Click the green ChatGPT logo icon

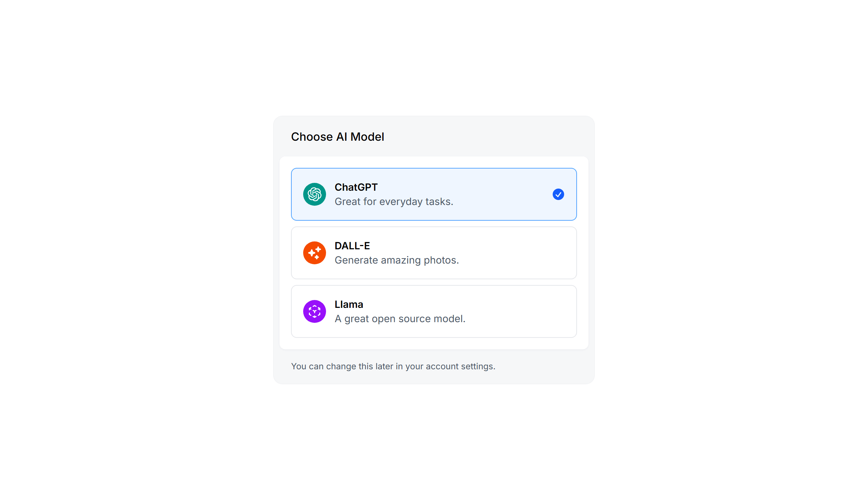pyautogui.click(x=314, y=194)
